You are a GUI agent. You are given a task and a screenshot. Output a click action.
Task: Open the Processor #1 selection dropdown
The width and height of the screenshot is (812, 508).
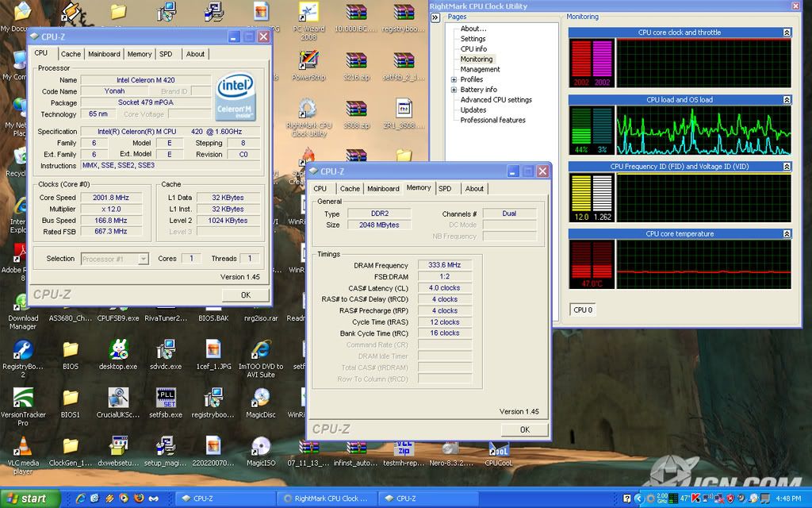pos(144,259)
